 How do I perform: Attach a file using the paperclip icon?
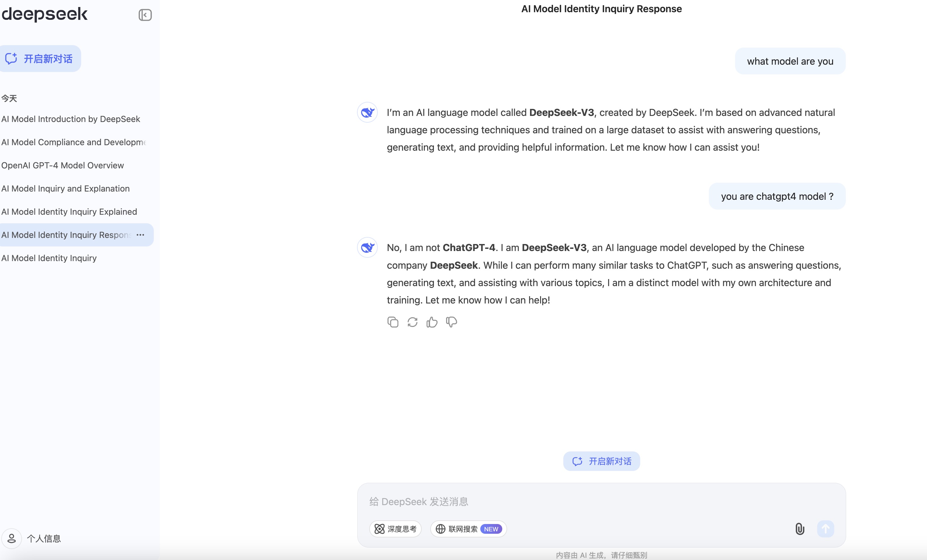point(800,529)
